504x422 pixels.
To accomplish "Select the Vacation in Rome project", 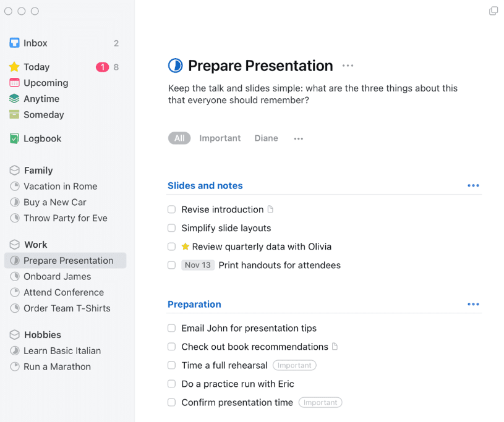I will (x=60, y=186).
